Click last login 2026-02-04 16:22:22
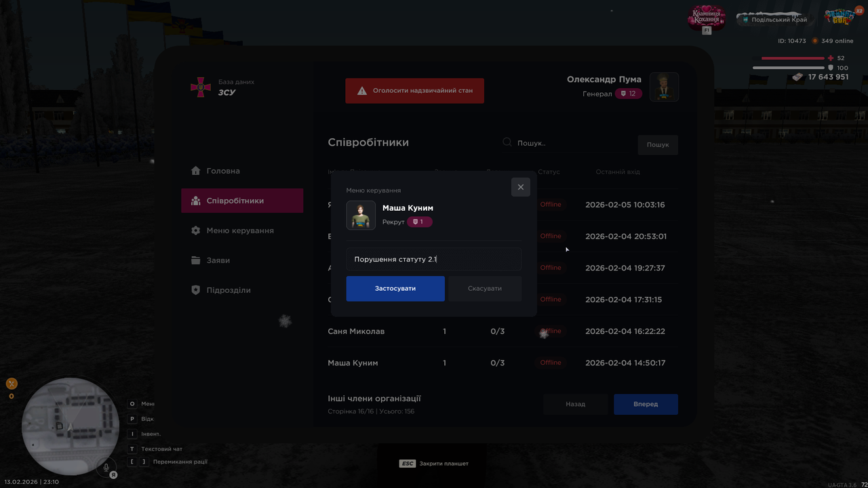The image size is (868, 488). tap(625, 331)
